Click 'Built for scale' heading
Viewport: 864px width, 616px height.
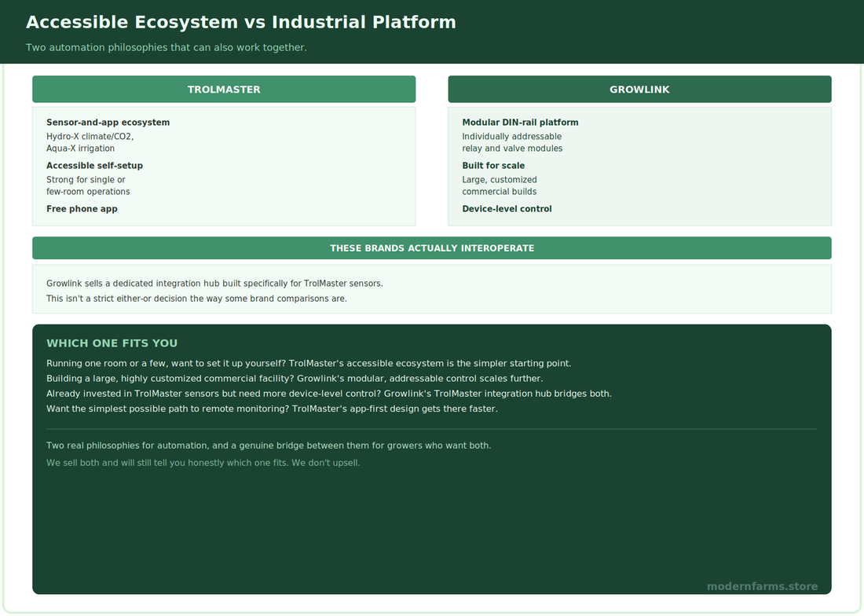(x=493, y=165)
